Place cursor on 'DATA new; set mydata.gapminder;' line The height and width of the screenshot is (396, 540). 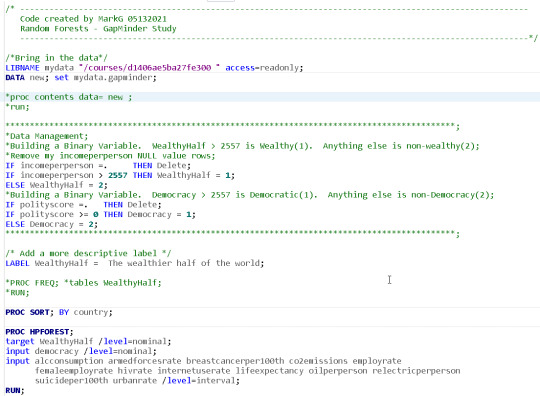pyautogui.click(x=81, y=78)
